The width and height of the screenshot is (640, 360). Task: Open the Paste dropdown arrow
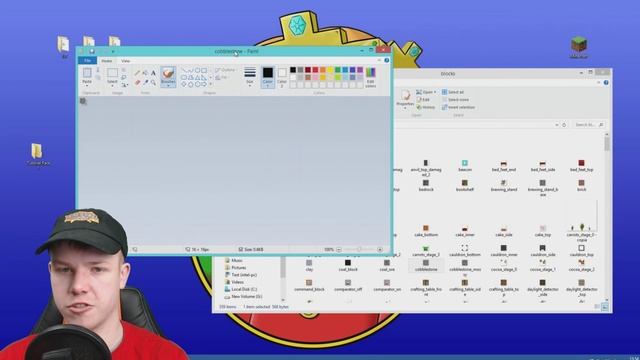(x=87, y=86)
